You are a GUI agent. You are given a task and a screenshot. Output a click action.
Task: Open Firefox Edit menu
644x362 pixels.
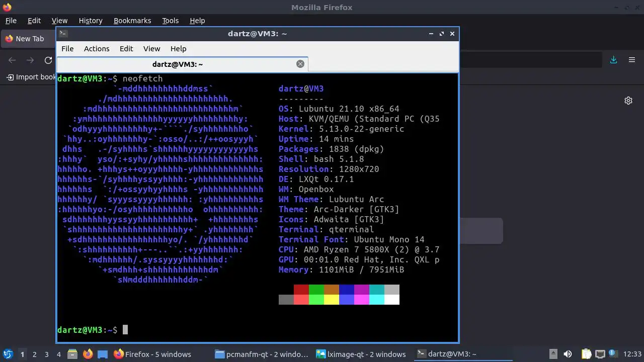pos(34,21)
